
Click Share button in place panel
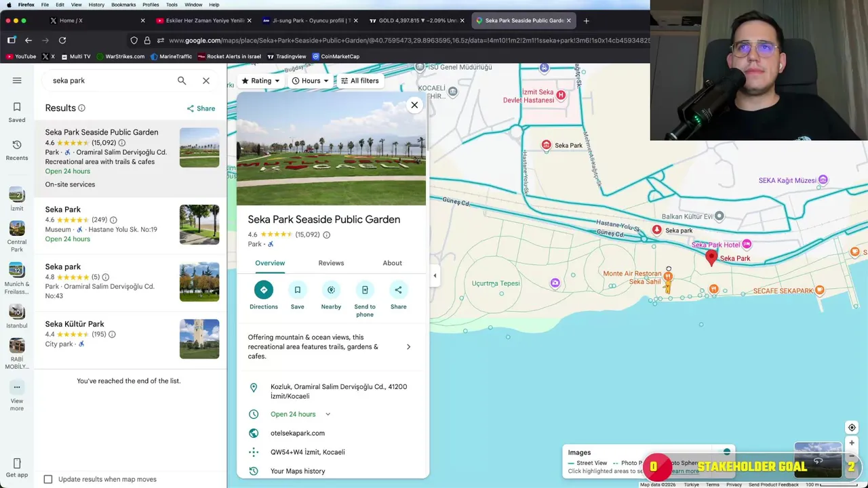tap(398, 296)
